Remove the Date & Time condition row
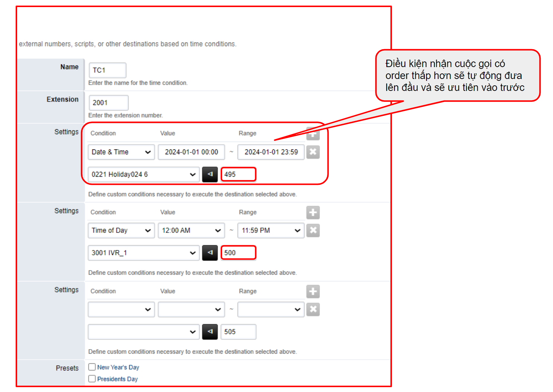553x392 pixels. click(x=313, y=152)
